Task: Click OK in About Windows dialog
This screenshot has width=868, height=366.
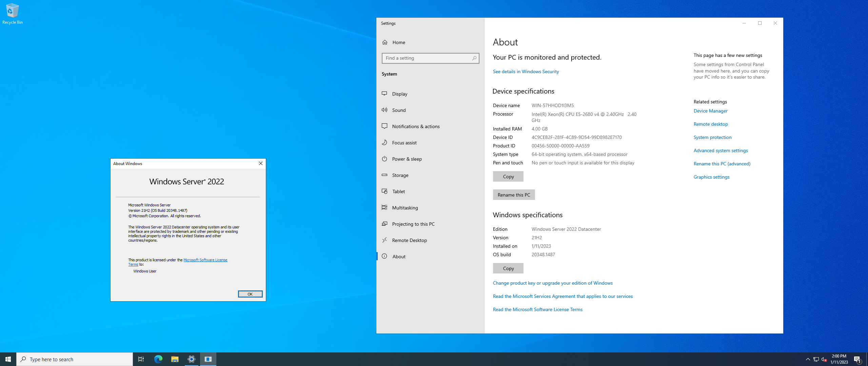Action: pos(250,294)
